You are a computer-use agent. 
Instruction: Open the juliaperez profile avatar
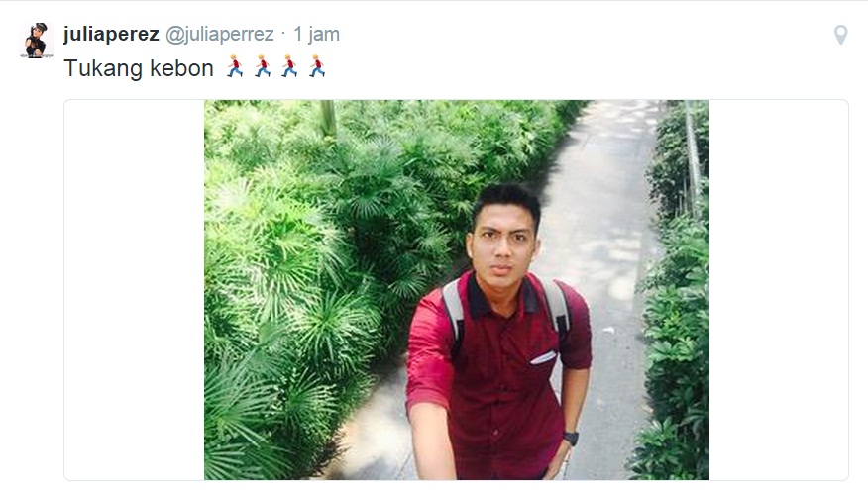click(x=37, y=41)
